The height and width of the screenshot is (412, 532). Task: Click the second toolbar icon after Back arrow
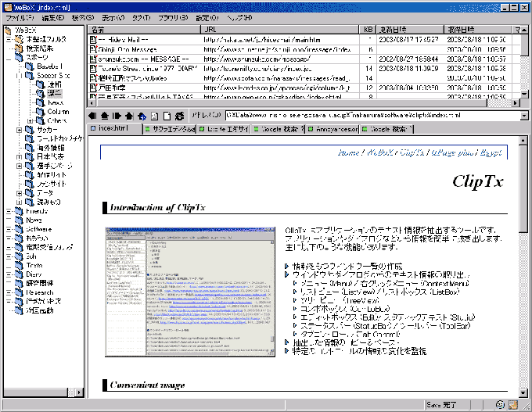[105, 116]
